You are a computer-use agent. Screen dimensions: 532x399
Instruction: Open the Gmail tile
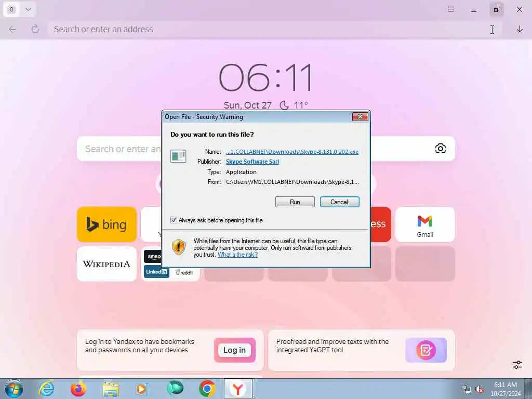pyautogui.click(x=425, y=224)
